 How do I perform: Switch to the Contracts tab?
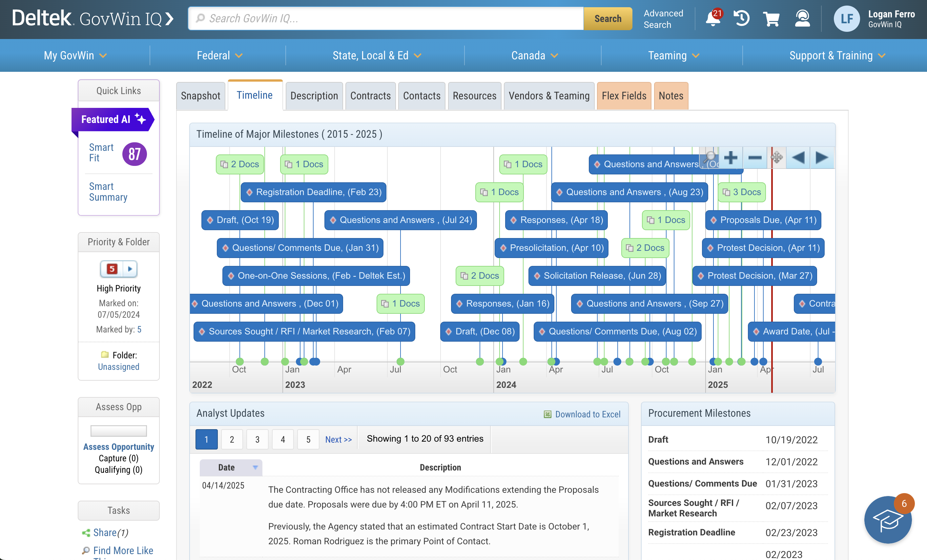coord(371,95)
